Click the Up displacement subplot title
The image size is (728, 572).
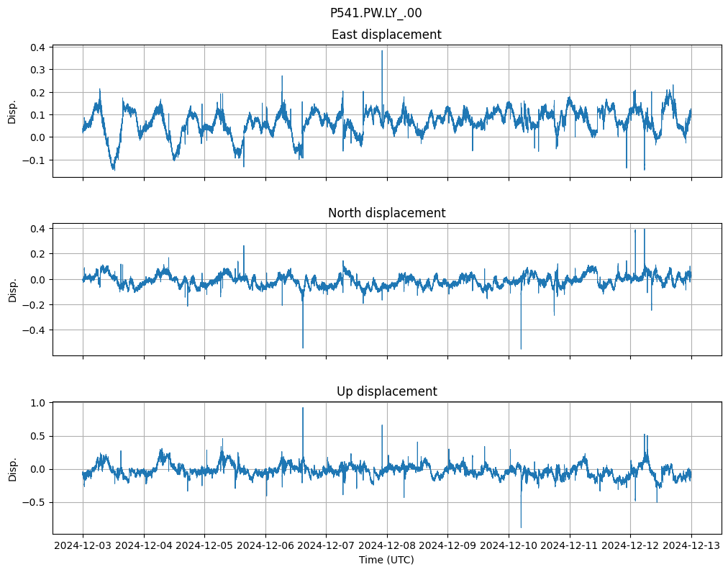pos(386,391)
